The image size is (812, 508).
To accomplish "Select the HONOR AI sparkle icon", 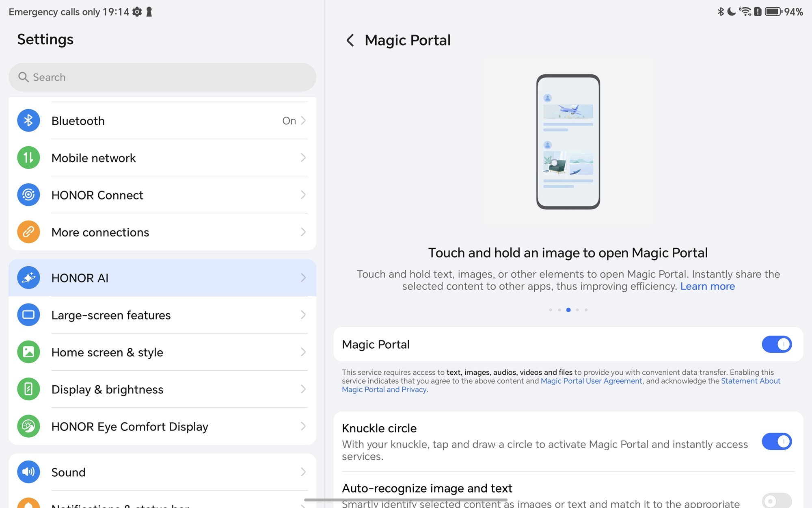I will click(28, 278).
